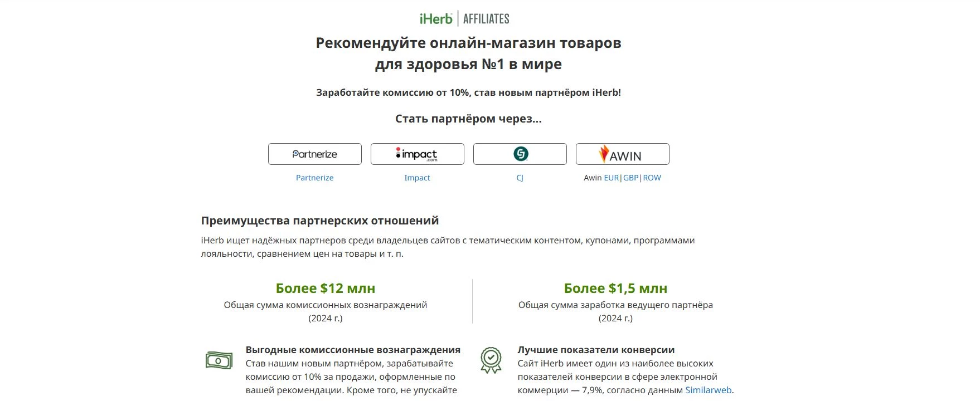Click the 'Лучшие показатели конверсии' heading

click(x=596, y=350)
